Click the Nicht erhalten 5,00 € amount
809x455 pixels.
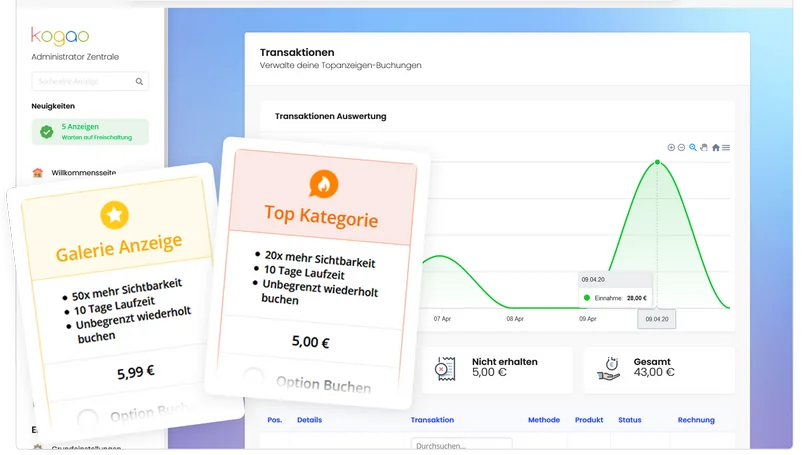[x=489, y=372]
